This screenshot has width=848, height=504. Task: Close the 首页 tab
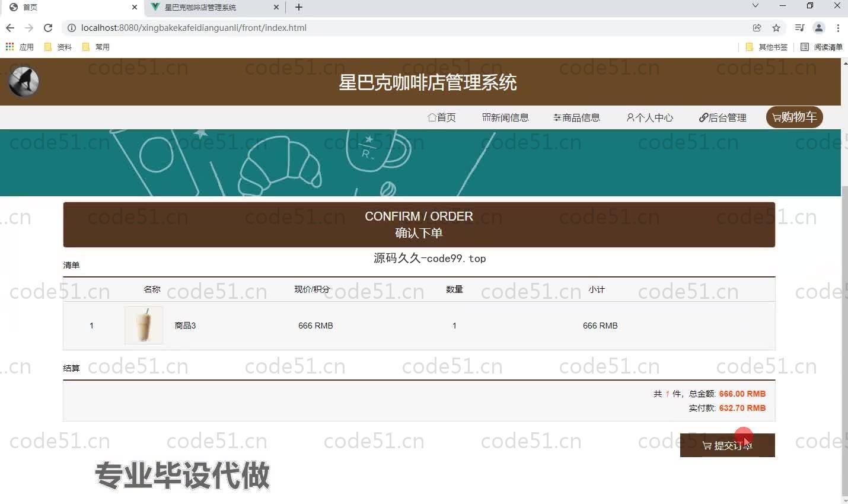135,7
